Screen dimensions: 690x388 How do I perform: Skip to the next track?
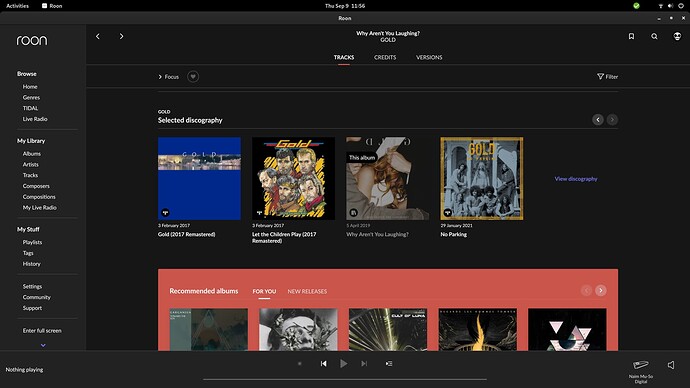[364, 363]
